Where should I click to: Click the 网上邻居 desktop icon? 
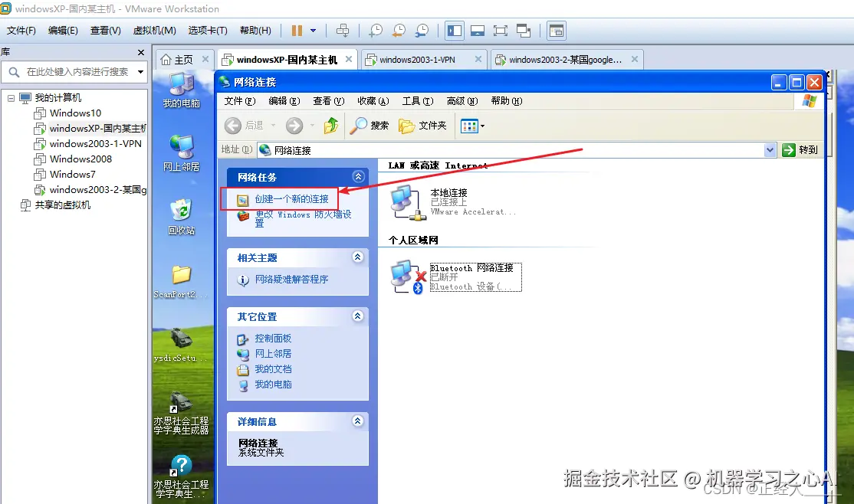coord(182,153)
